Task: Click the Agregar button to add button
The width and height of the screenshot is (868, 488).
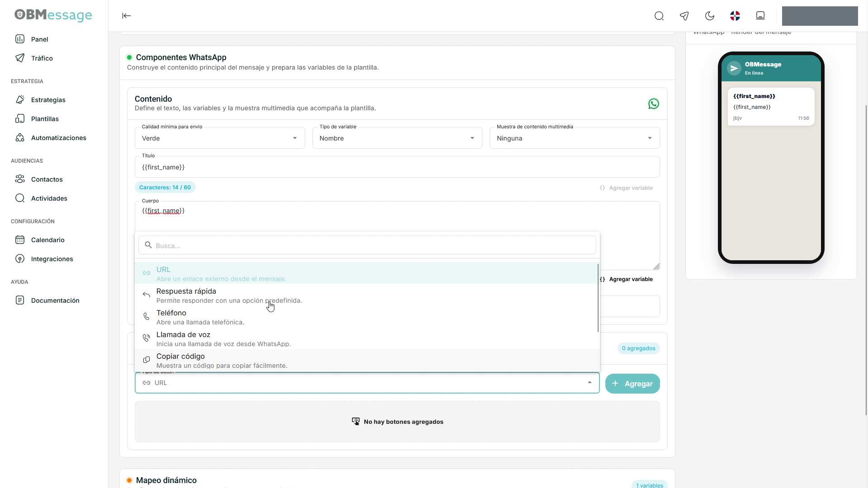Action: tap(632, 384)
